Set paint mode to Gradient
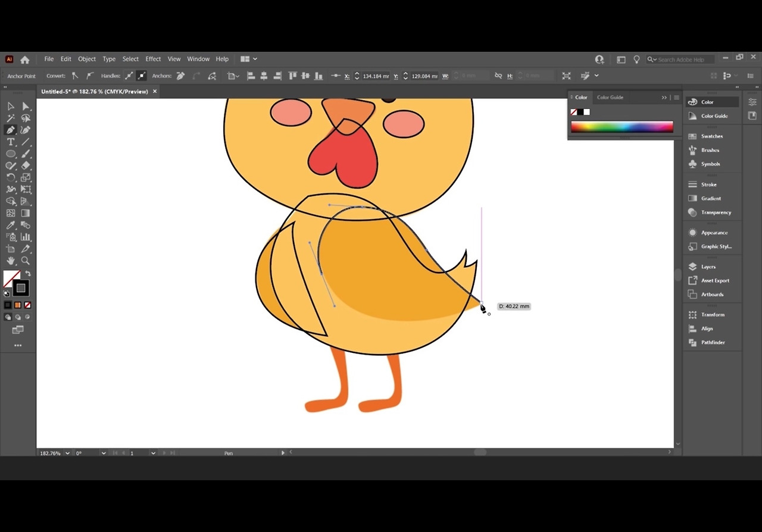The image size is (762, 532). (x=18, y=305)
